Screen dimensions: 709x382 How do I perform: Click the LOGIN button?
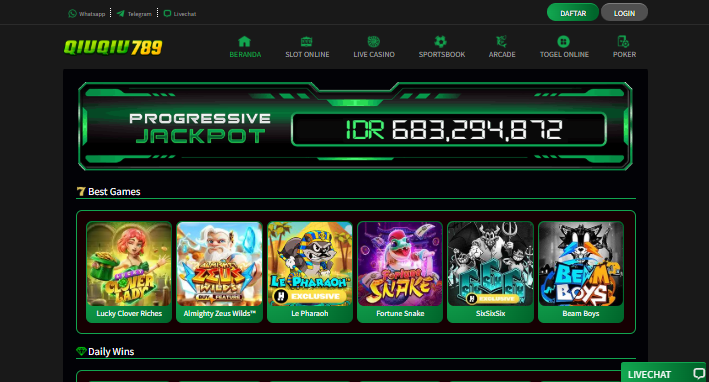(x=624, y=13)
